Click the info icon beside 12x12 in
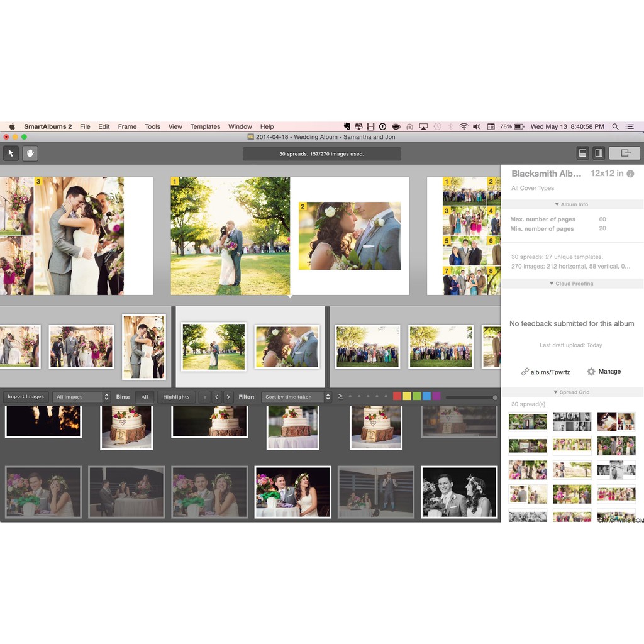This screenshot has width=644, height=644. (630, 174)
